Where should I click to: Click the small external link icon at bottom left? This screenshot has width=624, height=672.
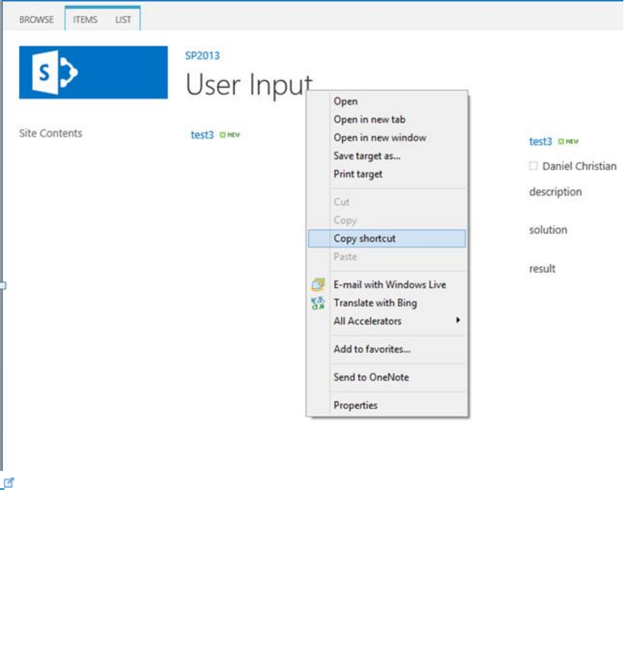pos(9,483)
